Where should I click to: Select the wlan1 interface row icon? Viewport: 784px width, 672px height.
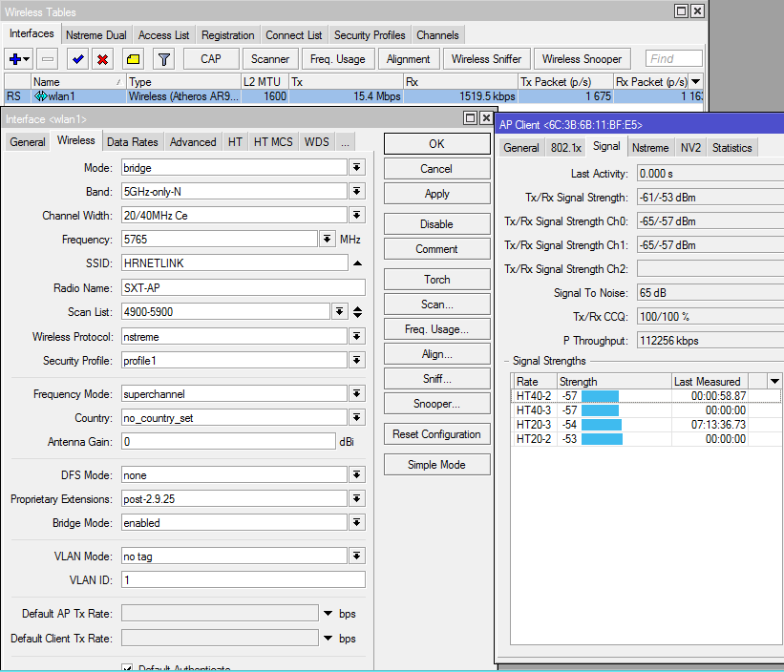pos(40,96)
